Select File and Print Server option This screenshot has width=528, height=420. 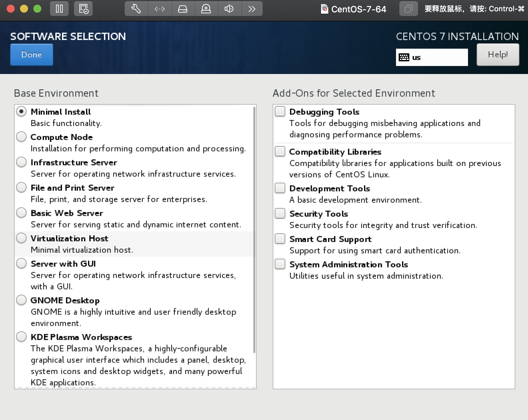click(x=21, y=187)
